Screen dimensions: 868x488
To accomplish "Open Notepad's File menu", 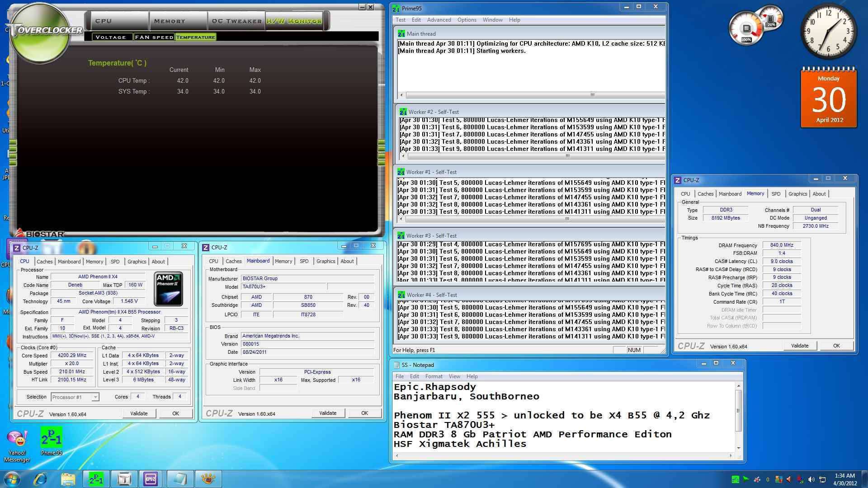I will (400, 376).
